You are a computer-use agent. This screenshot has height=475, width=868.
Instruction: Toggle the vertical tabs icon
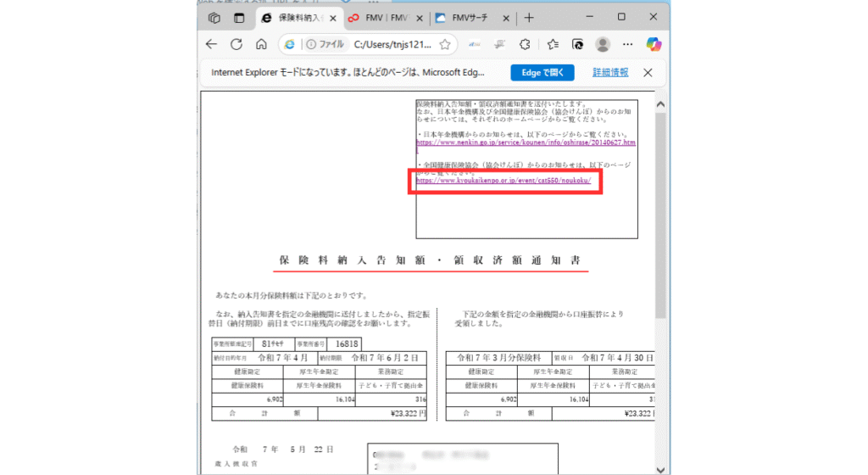pos(239,19)
